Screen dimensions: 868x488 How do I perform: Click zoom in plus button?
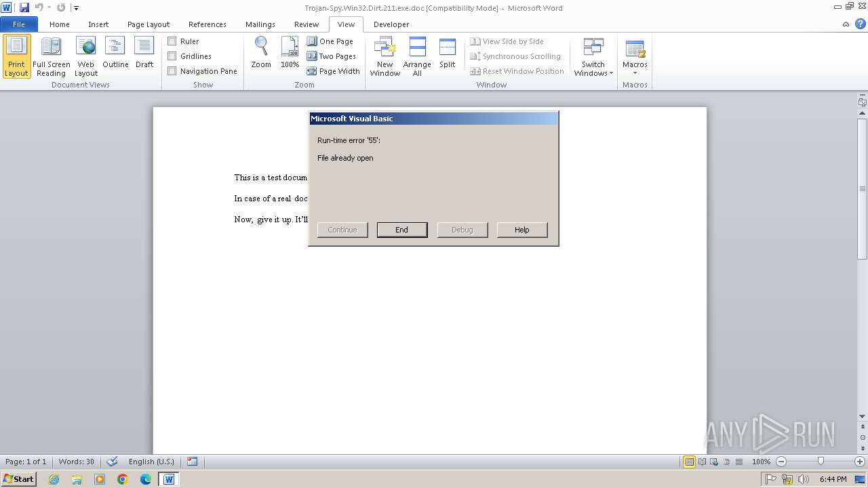[860, 462]
